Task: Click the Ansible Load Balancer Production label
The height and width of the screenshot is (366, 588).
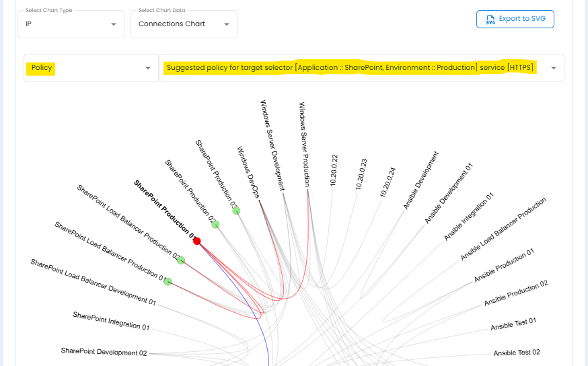Action: [x=503, y=229]
